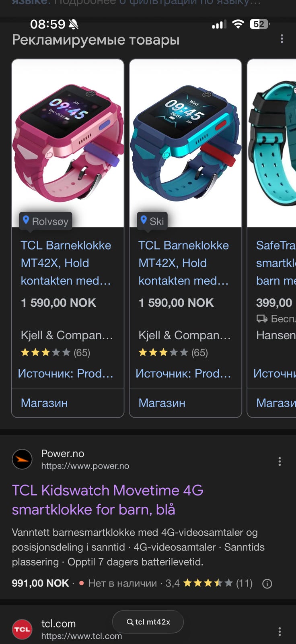Open sponsored products three-dot options menu
The height and width of the screenshot is (644, 296).
(282, 39)
